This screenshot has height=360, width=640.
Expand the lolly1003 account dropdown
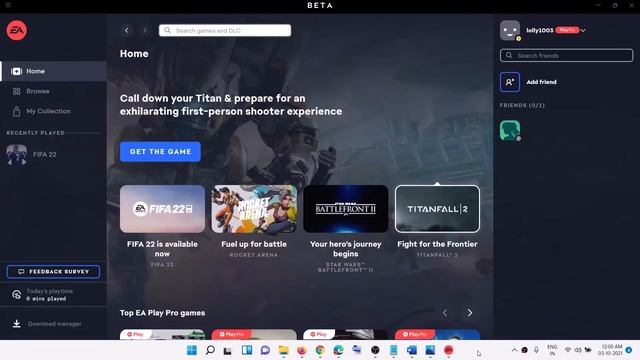583,30
